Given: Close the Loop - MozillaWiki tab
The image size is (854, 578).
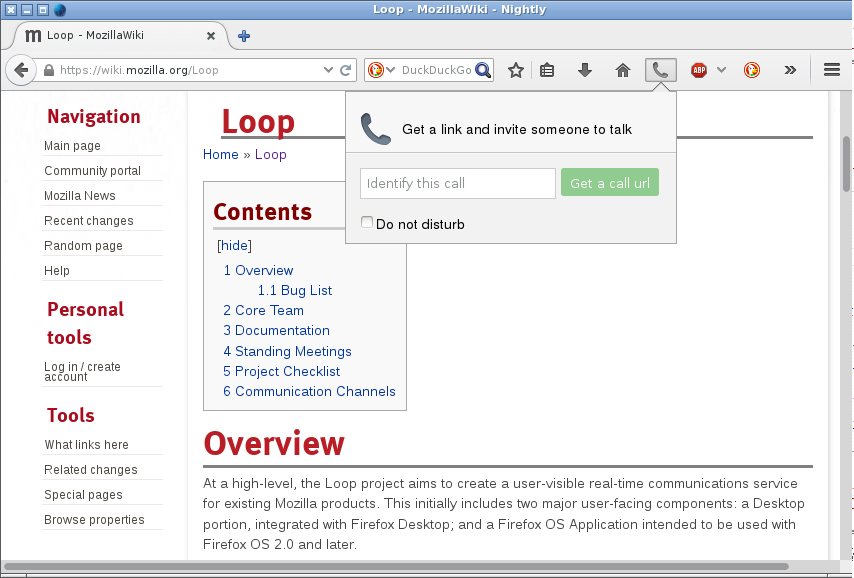Looking at the screenshot, I should [211, 36].
